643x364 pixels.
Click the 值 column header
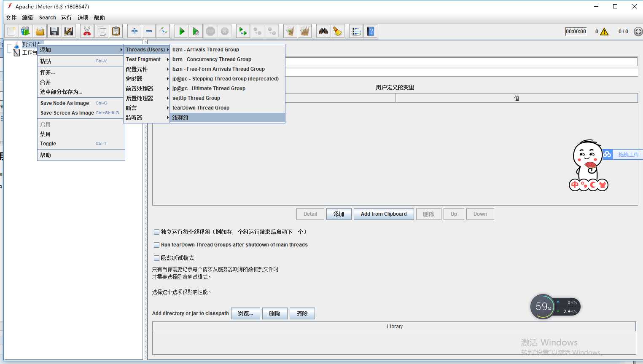coord(517,98)
